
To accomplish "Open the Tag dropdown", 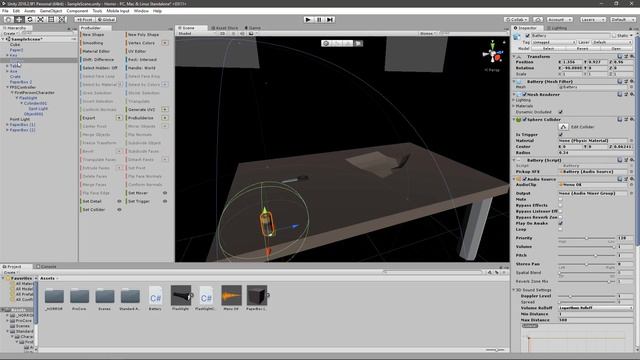I will [x=553, y=42].
